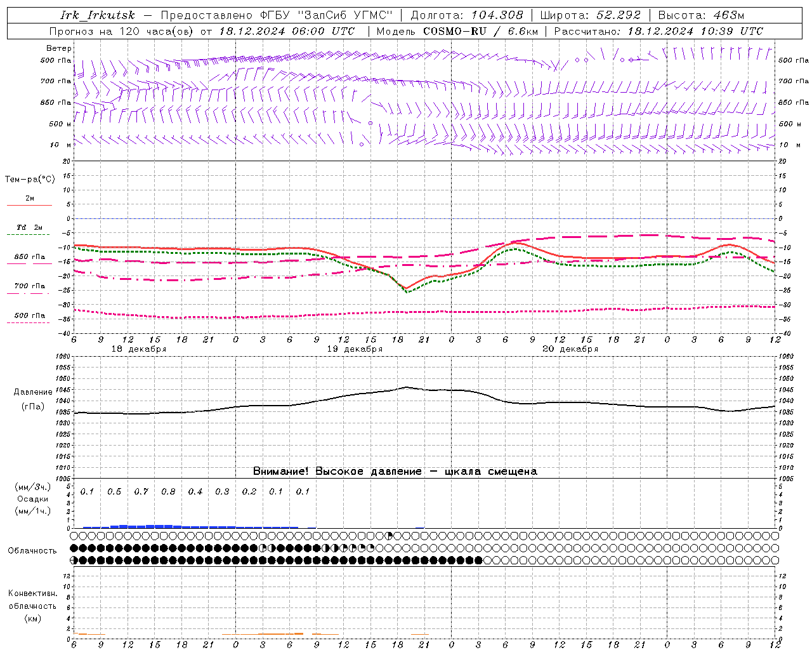812x650 pixels.
Task: Select the "2м" temperature legend entry
Action: pos(30,199)
